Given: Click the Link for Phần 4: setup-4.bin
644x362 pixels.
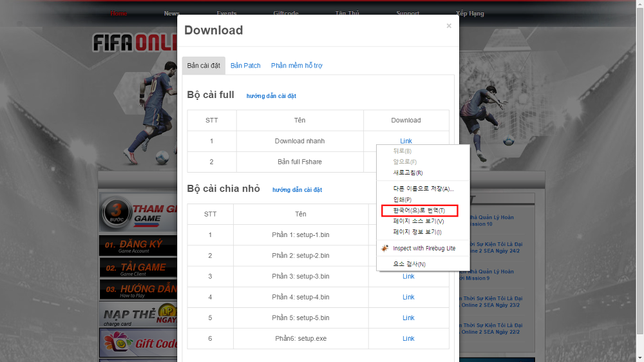Looking at the screenshot, I should [x=408, y=297].
